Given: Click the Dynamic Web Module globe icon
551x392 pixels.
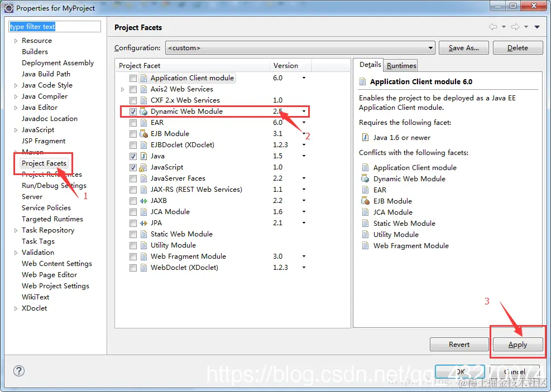Looking at the screenshot, I should pyautogui.click(x=143, y=112).
